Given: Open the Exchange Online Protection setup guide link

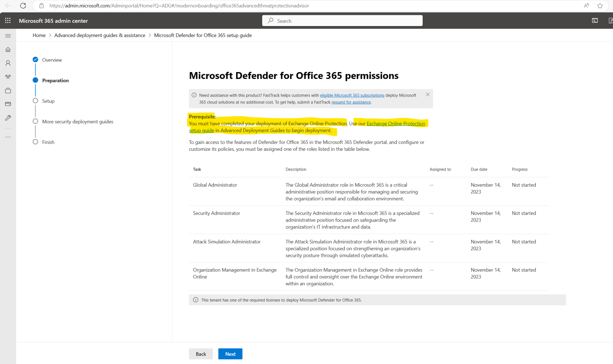Looking at the screenshot, I should click(396, 123).
